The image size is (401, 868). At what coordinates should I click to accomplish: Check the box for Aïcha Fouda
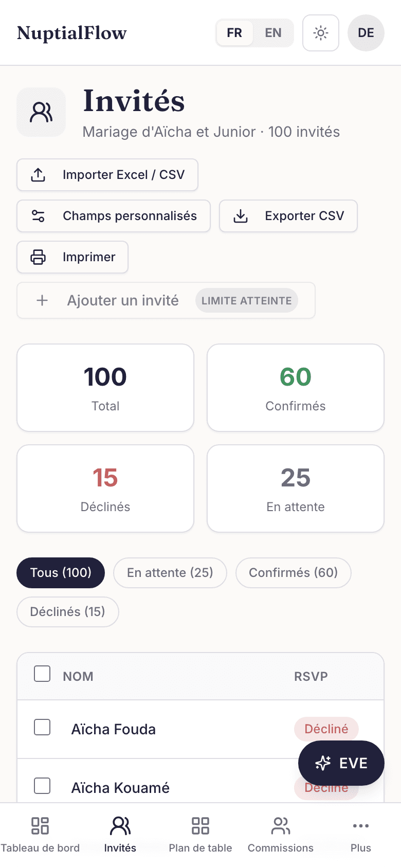point(42,727)
